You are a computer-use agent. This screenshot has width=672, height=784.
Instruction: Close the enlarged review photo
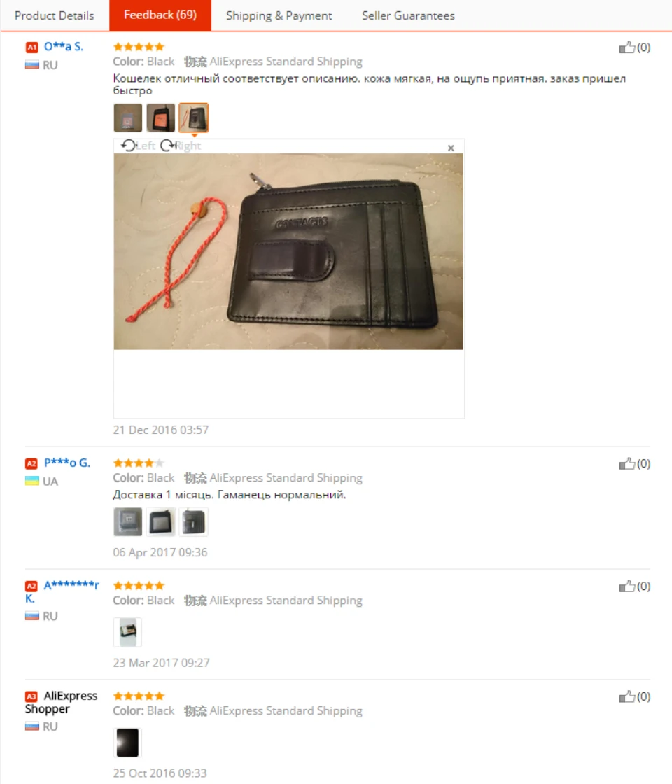coord(451,148)
